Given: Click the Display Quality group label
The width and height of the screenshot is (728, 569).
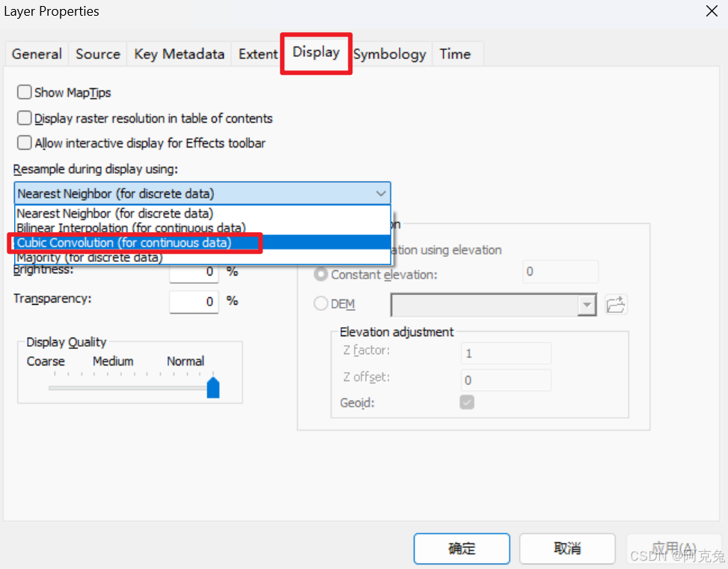Looking at the screenshot, I should pos(67,342).
